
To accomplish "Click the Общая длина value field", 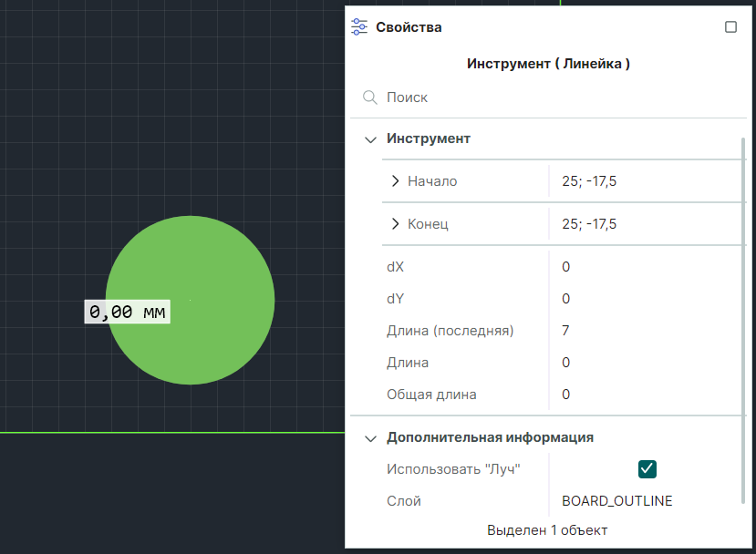I will [x=638, y=395].
